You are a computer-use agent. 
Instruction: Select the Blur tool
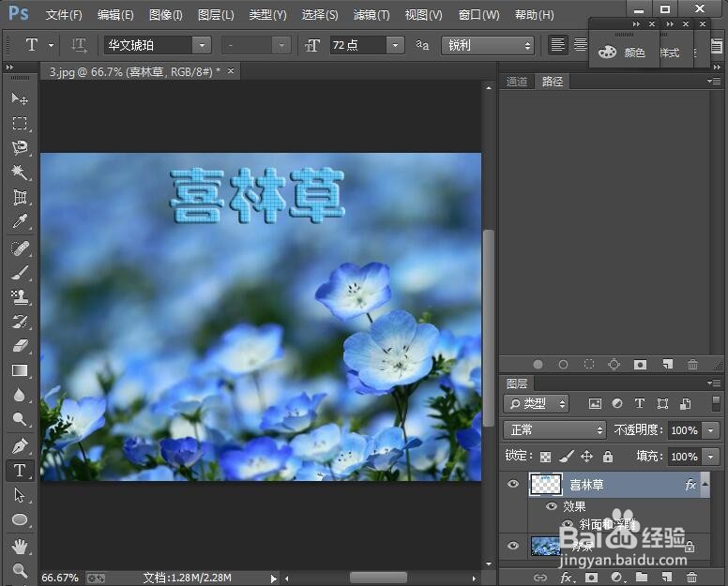point(20,395)
